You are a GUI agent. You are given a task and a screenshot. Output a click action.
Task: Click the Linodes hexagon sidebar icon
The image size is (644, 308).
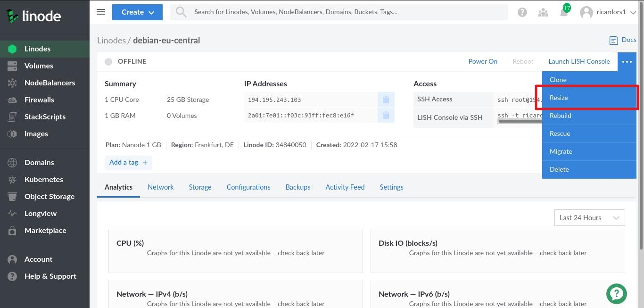12,49
